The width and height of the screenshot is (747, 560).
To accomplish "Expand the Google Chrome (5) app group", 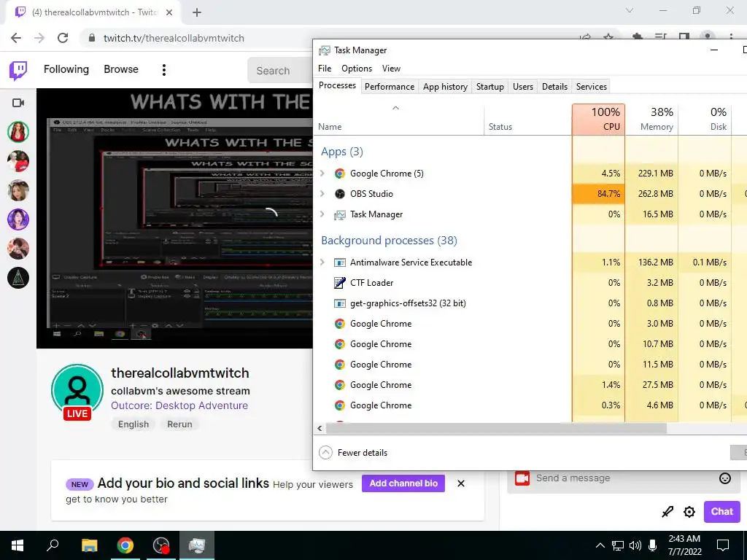I will coord(322,174).
